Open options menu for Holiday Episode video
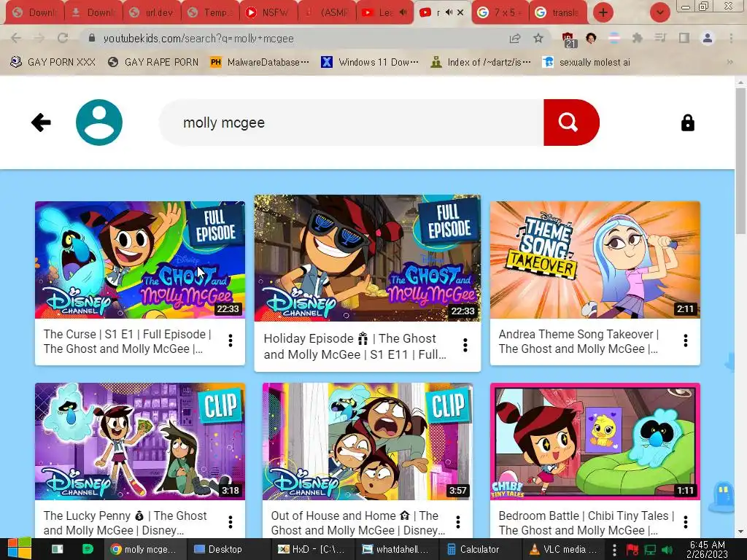Screen dimensions: 747x560 click(465, 345)
